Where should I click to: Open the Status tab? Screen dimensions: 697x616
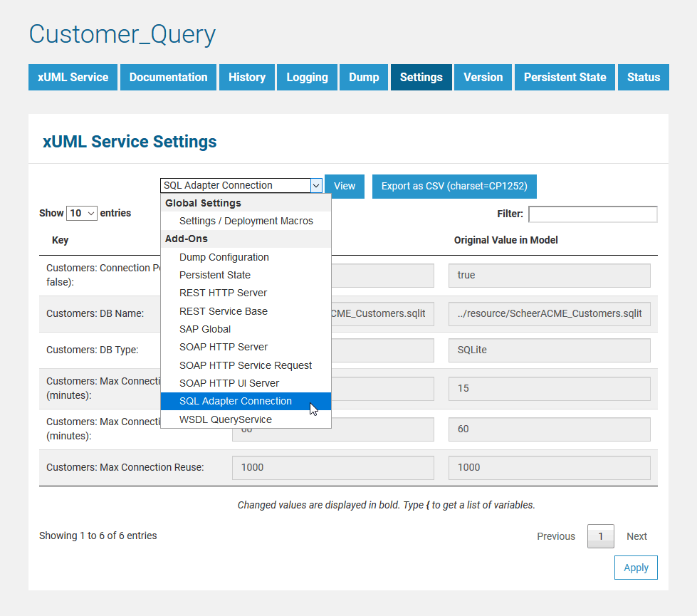click(x=643, y=77)
